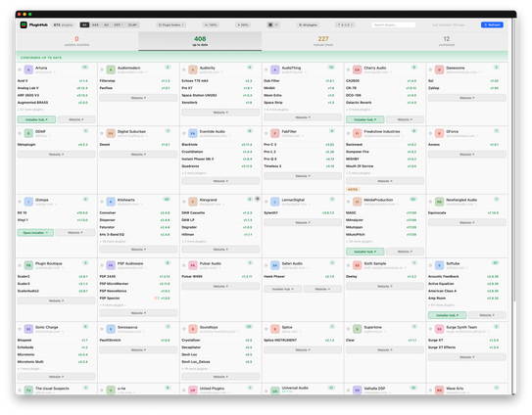This screenshot has height=415, width=532.
Task: Star the Newfangled Audio card
Action: (x=430, y=202)
